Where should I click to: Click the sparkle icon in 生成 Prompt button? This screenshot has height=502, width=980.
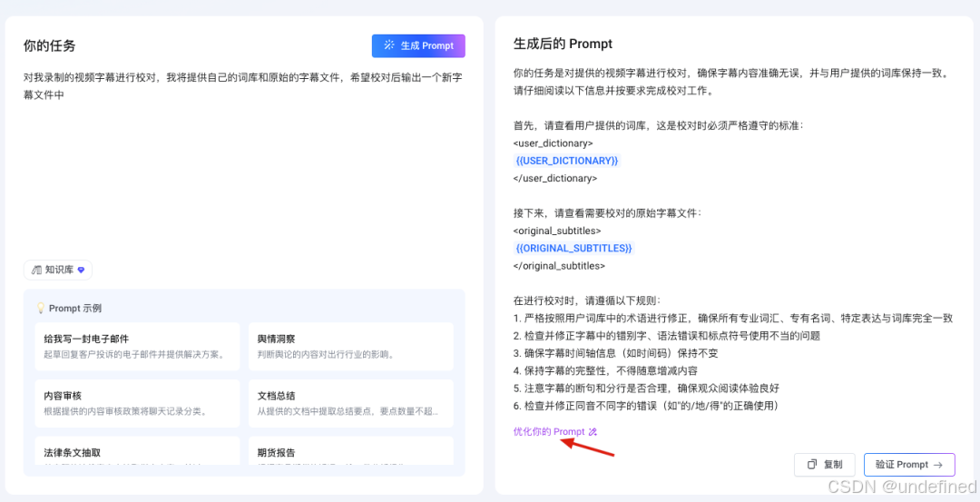coord(389,45)
